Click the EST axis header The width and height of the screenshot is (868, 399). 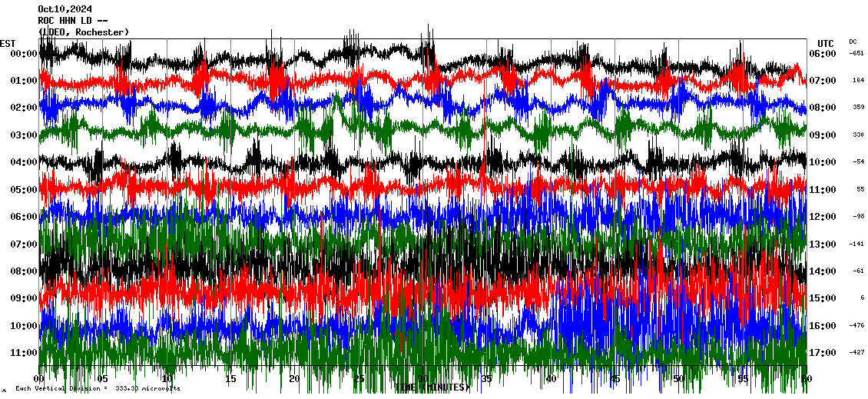pos(8,43)
